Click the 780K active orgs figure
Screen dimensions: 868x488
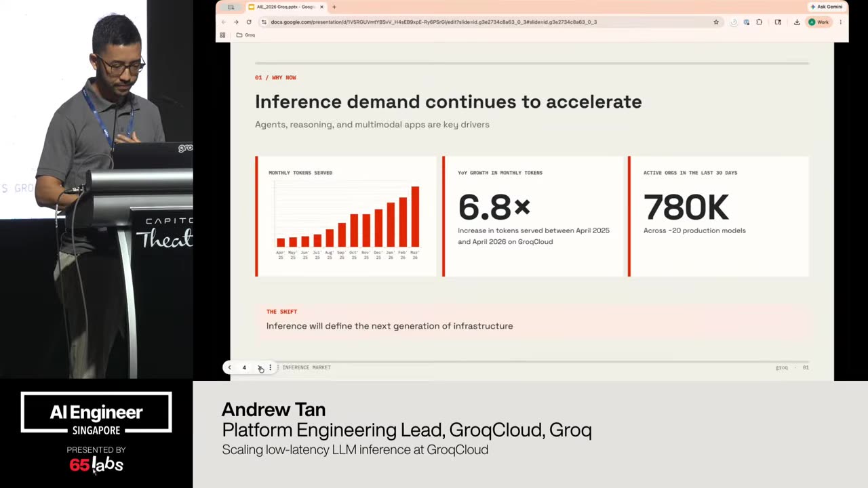click(x=686, y=207)
